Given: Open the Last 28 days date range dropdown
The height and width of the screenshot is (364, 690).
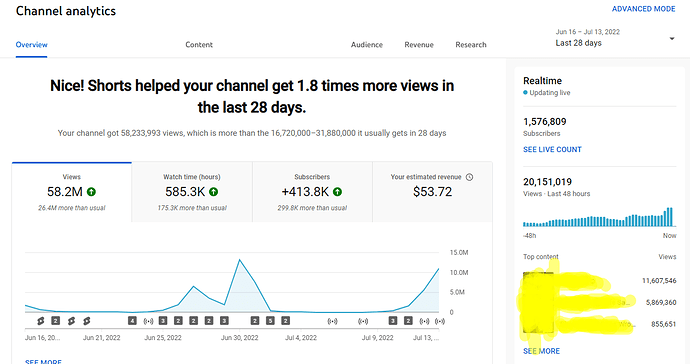Looking at the screenshot, I should 615,38.
